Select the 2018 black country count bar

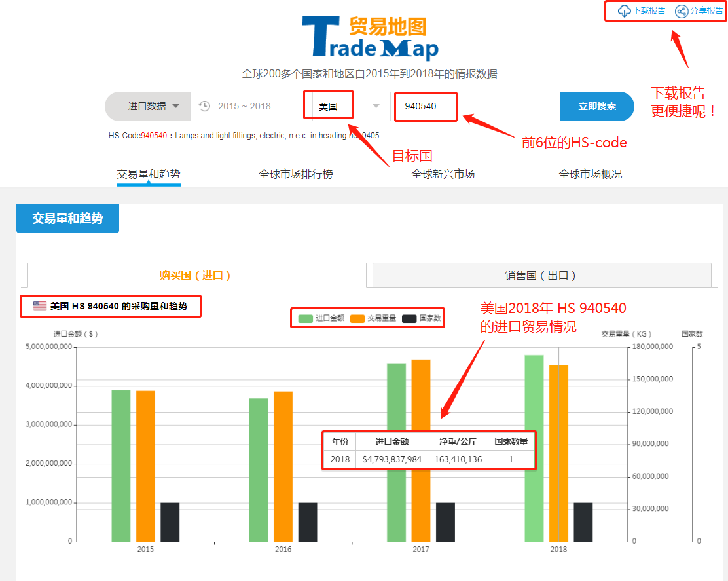[583, 522]
